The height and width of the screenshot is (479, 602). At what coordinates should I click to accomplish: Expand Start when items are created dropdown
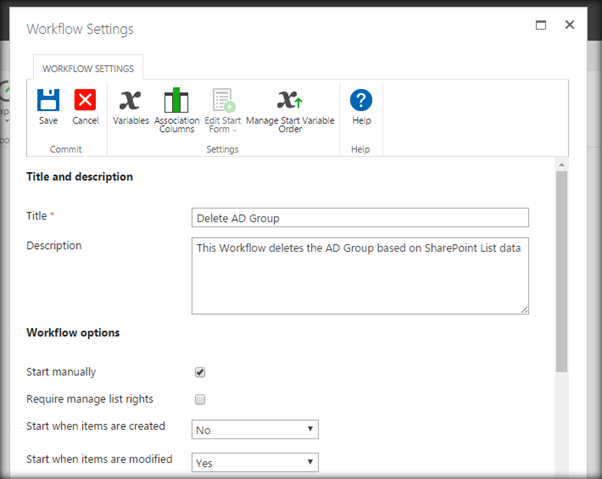click(x=255, y=430)
